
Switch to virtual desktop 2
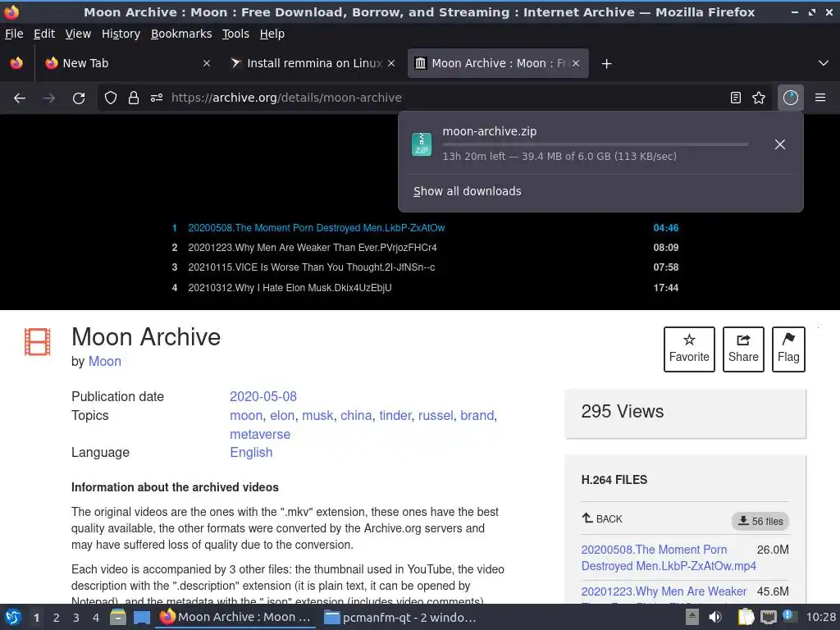56,618
